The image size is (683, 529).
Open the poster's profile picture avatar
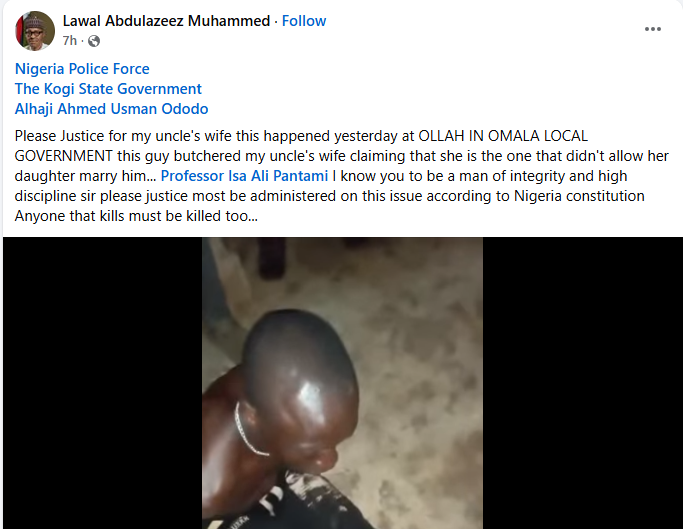coord(35,31)
